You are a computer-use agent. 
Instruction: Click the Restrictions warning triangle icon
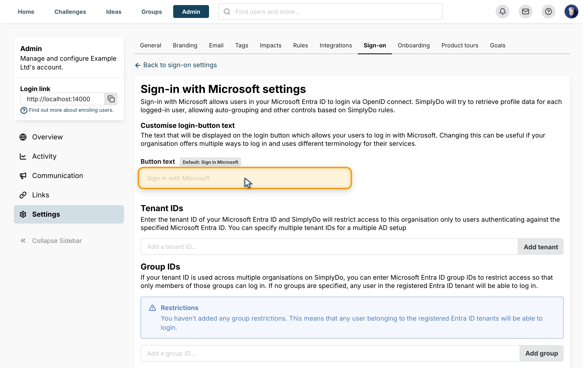(152, 308)
